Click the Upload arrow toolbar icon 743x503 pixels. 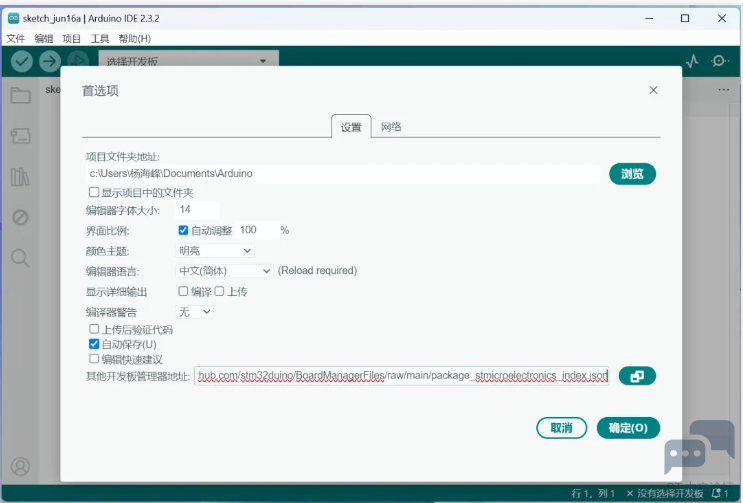pos(50,61)
